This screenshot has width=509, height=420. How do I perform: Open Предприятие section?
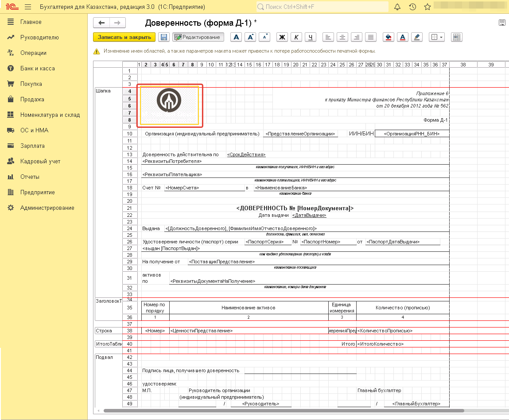pos(38,193)
